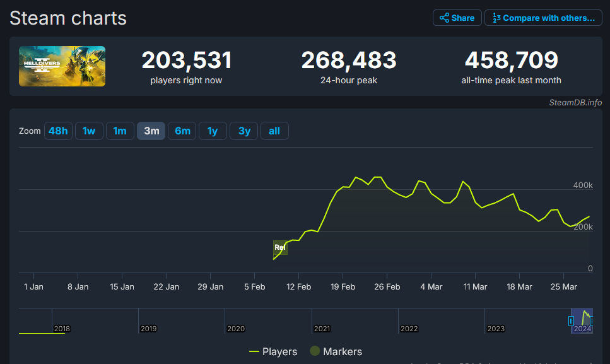Click "all-time peak last month" label

pos(511,80)
